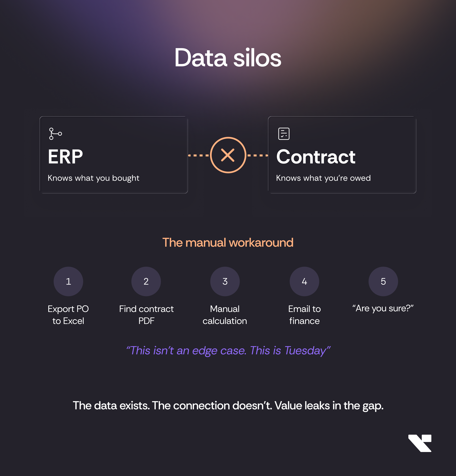This screenshot has height=476, width=456.
Task: Select the step 2 circle
Action: (x=146, y=281)
